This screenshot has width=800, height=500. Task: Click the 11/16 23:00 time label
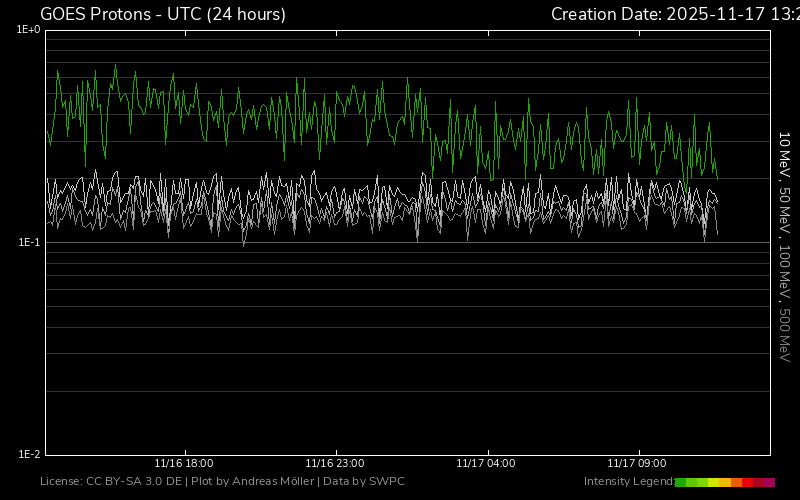[x=334, y=464]
